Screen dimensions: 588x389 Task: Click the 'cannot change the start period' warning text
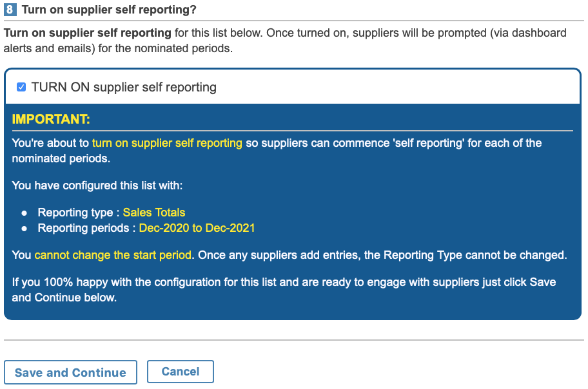point(113,255)
